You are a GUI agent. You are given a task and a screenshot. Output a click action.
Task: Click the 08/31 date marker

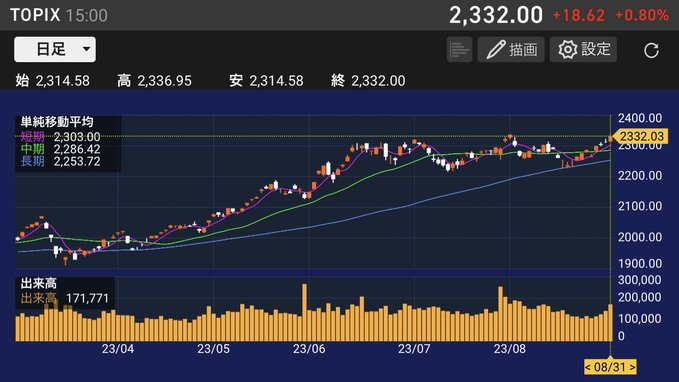coord(610,367)
